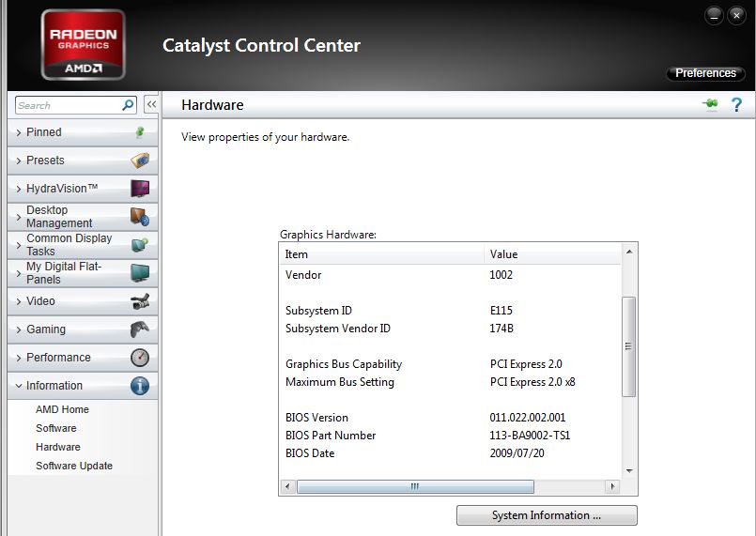Click the green pin icon beside Pinned

point(140,131)
